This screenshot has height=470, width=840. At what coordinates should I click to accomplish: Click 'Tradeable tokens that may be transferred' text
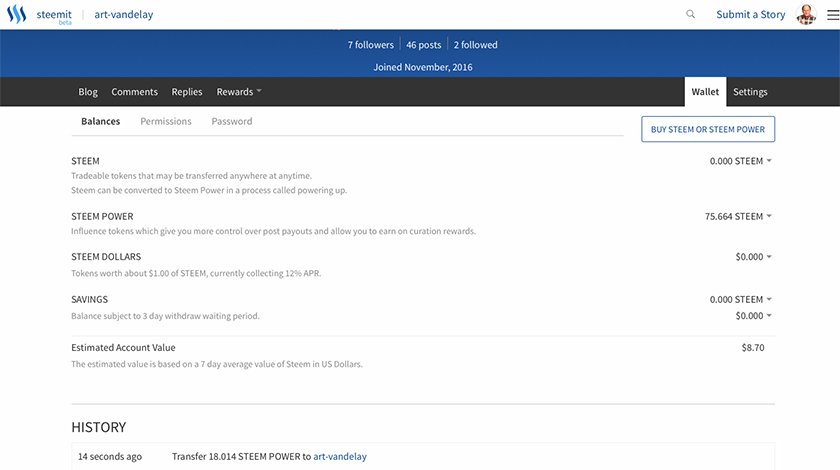tap(191, 176)
